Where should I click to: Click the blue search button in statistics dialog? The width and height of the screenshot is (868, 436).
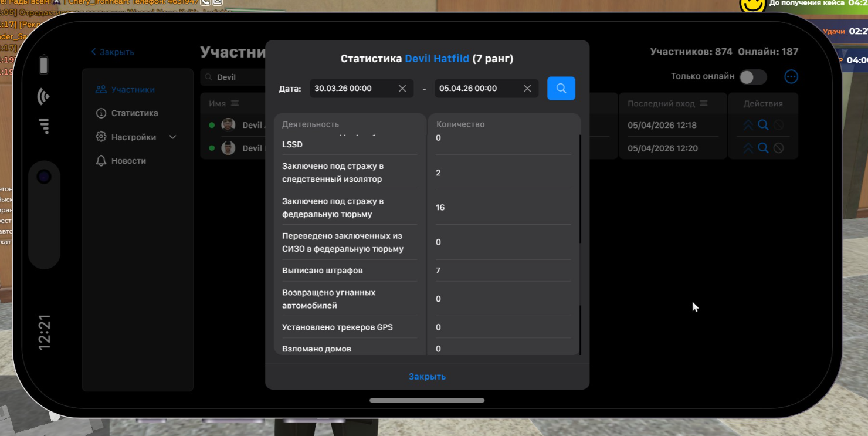click(561, 89)
